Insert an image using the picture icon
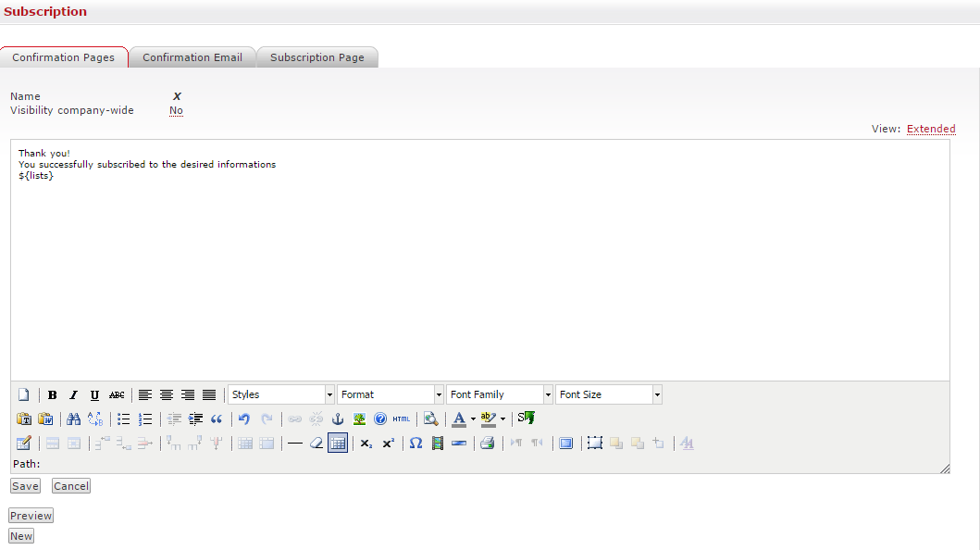The width and height of the screenshot is (980, 550). 359,419
